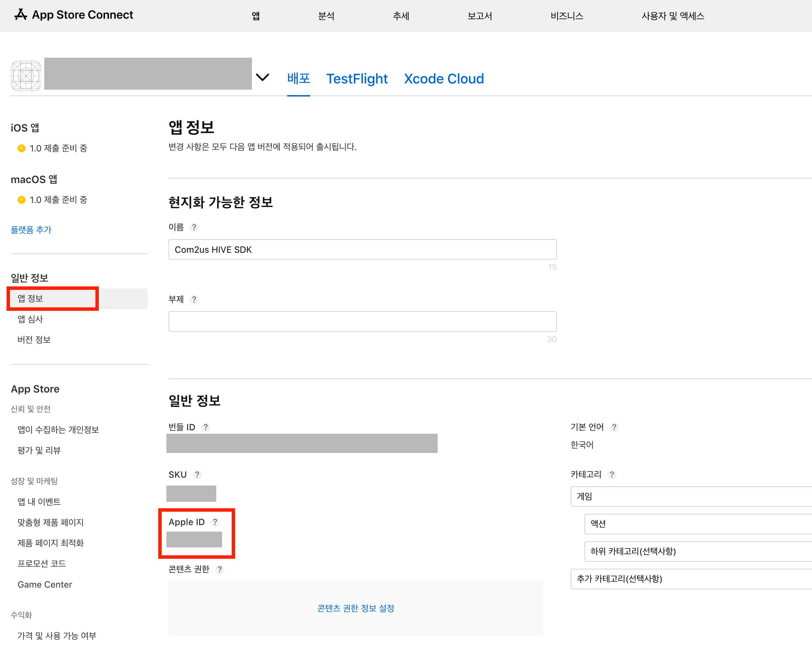
Task: Open the 분석 top menu
Action: [326, 16]
